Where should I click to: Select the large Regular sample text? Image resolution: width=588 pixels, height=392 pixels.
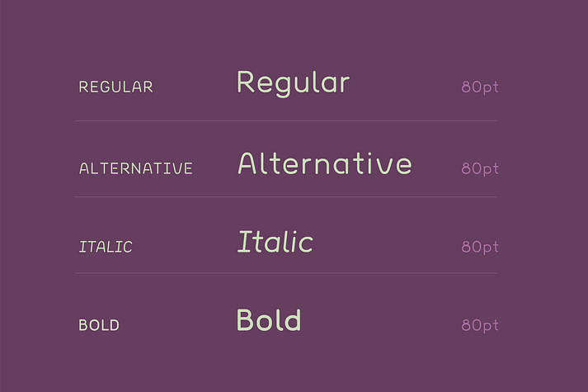[x=294, y=84]
